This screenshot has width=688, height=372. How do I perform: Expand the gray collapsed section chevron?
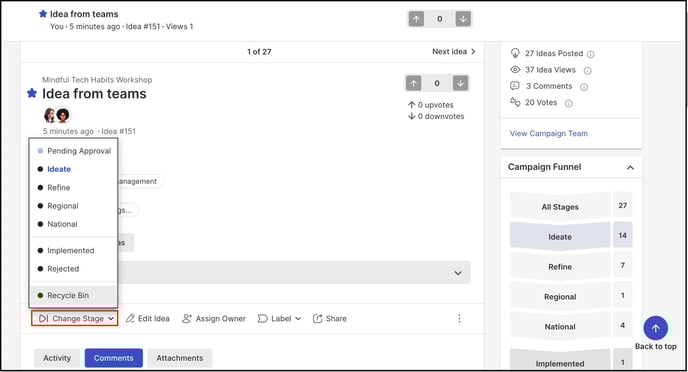pyautogui.click(x=458, y=273)
